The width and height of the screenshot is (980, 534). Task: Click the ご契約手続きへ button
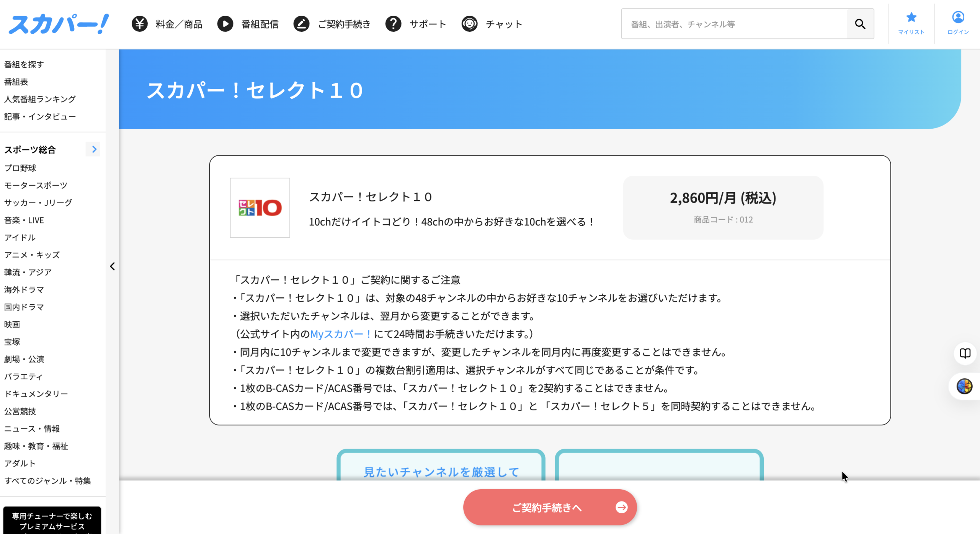click(x=550, y=507)
